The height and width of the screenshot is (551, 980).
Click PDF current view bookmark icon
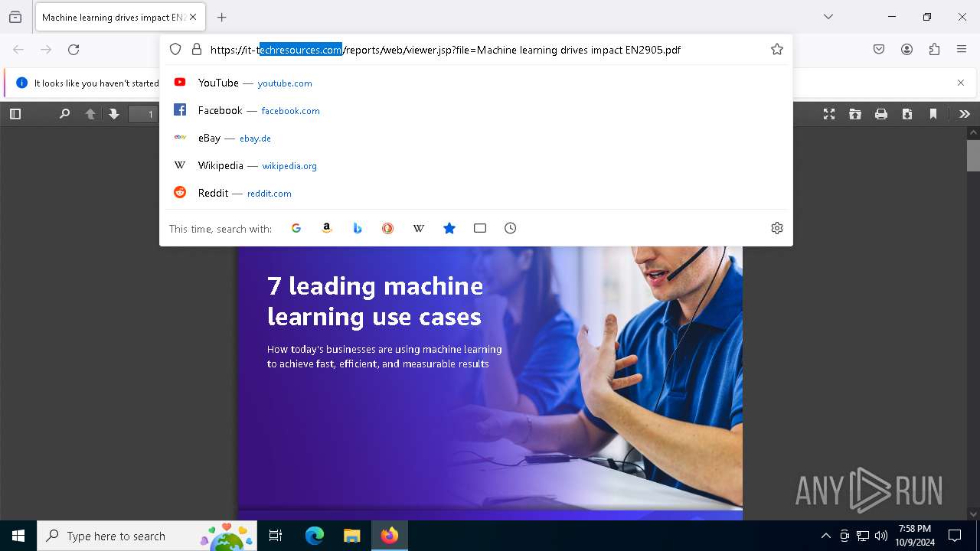pos(933,114)
